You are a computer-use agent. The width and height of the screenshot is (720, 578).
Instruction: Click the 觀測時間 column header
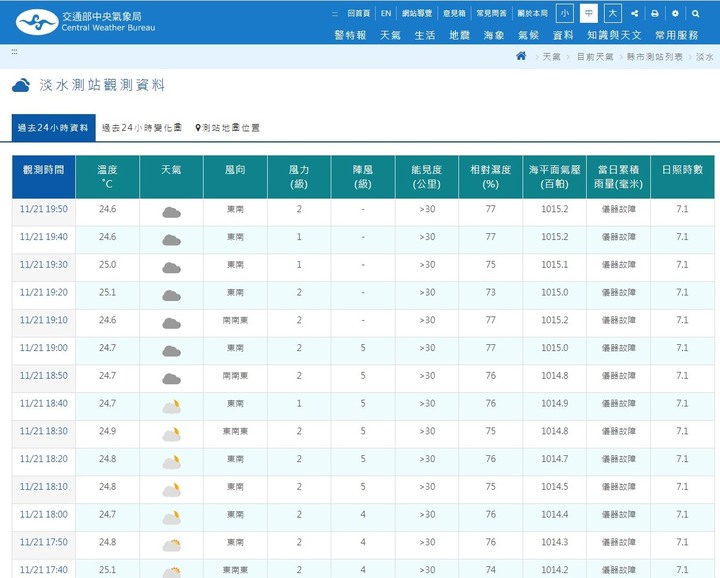point(44,177)
